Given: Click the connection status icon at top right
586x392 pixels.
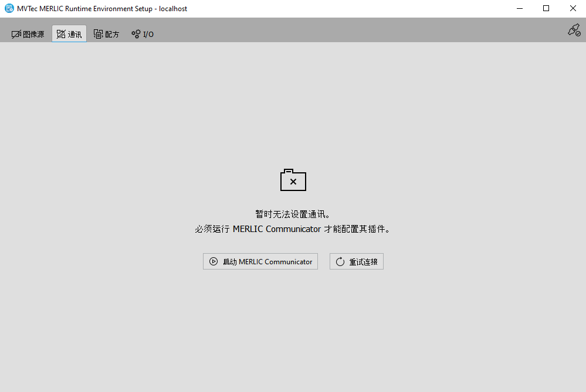Looking at the screenshot, I should point(574,30).
